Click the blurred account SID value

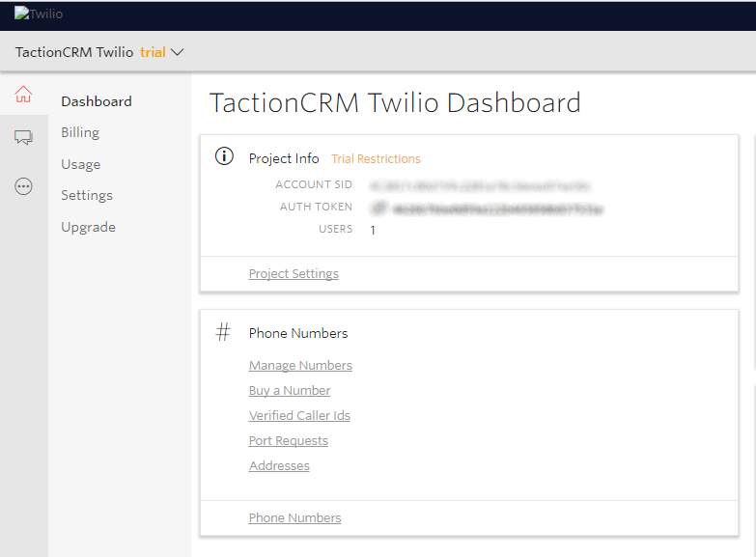click(x=479, y=185)
